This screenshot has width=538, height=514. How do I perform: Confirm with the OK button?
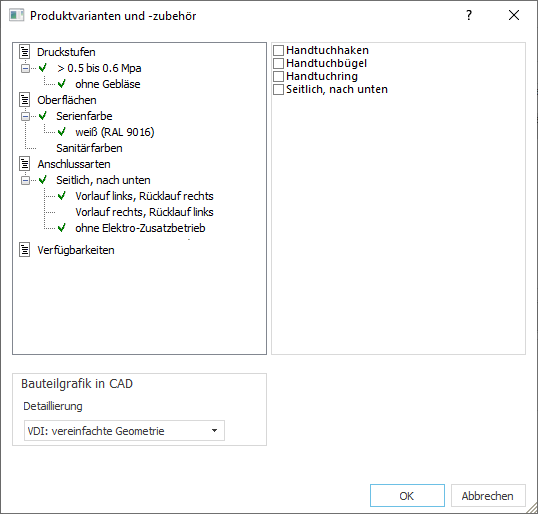click(x=407, y=495)
